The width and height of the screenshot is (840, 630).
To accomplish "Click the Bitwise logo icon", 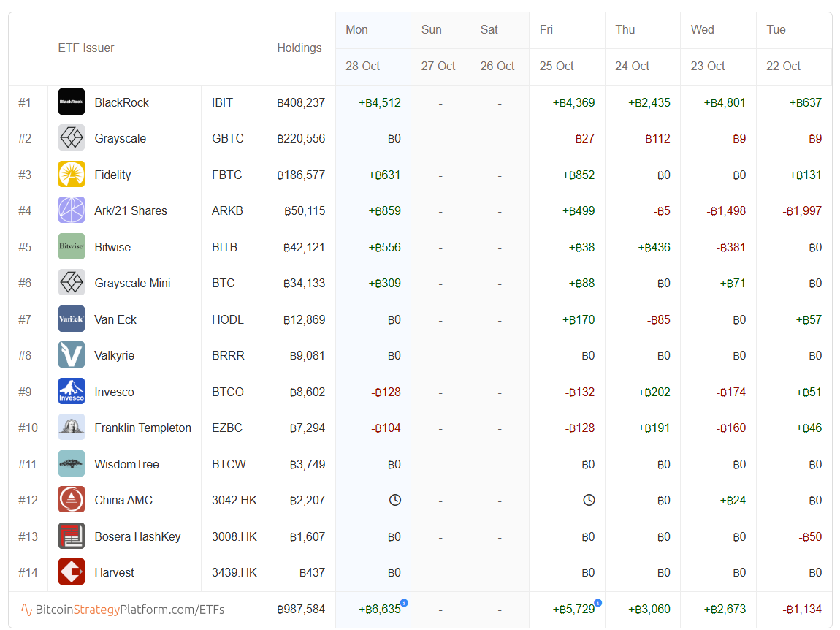I will [x=72, y=247].
